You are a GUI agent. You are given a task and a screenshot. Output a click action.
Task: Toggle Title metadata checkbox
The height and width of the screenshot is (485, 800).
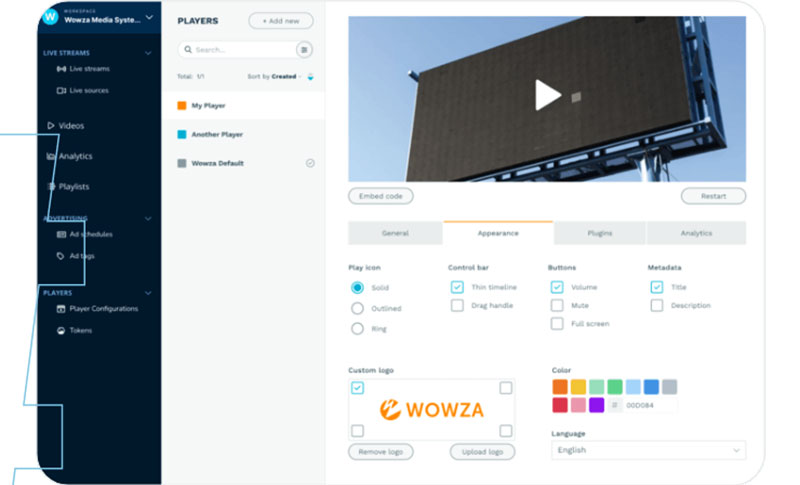[657, 287]
